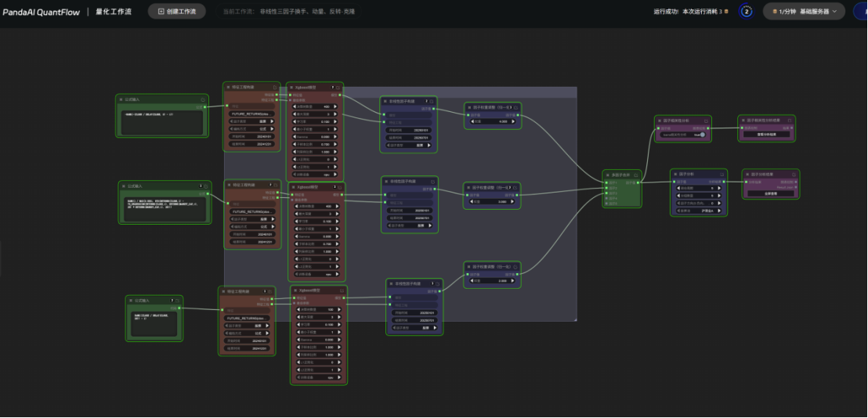
Task: Click help badge on top Xgboost模型 node
Action: pyautogui.click(x=332, y=87)
